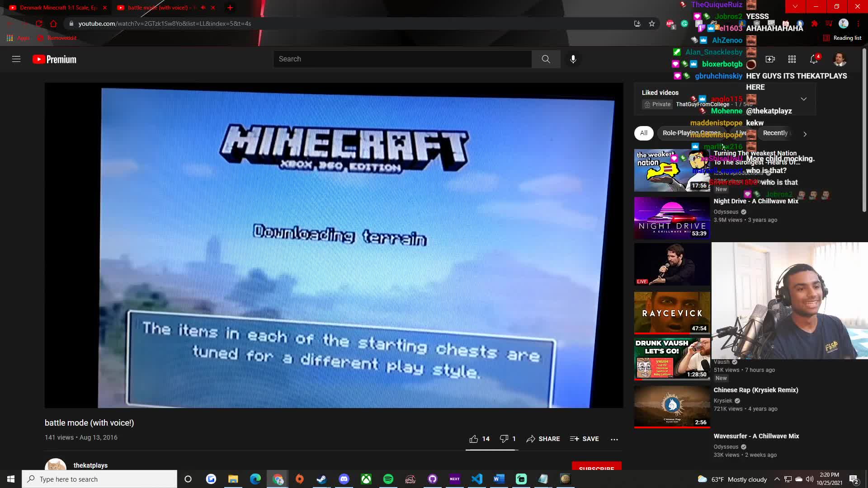Click the YouTube page vertical scrollbar
This screenshot has height=488, width=868.
pos(864,131)
